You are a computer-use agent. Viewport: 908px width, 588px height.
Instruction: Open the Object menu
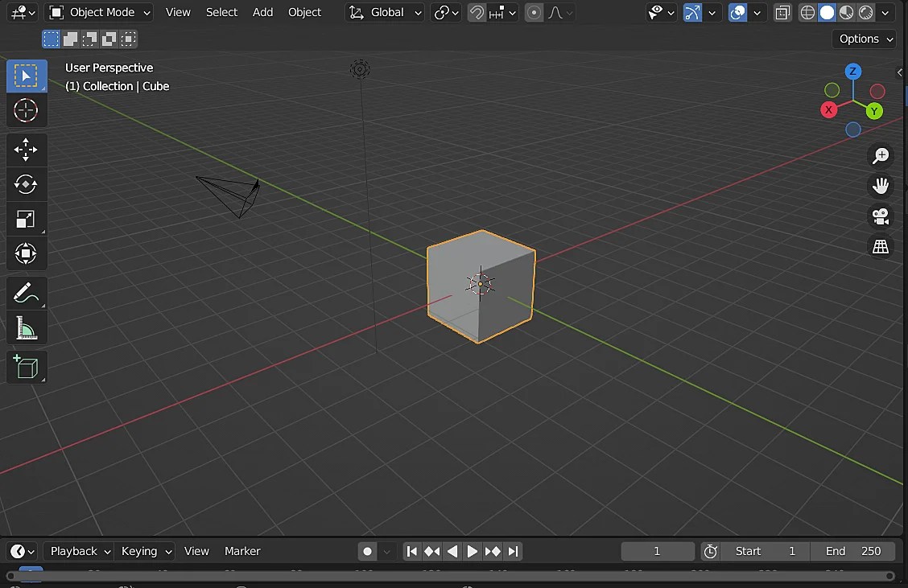tap(304, 12)
